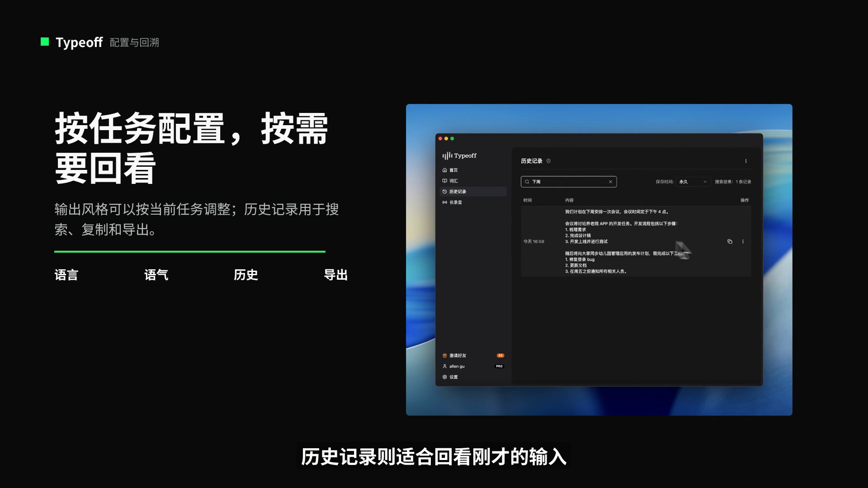Open the history page three-dot menu
Viewport: 868px width, 488px height.
click(745, 161)
